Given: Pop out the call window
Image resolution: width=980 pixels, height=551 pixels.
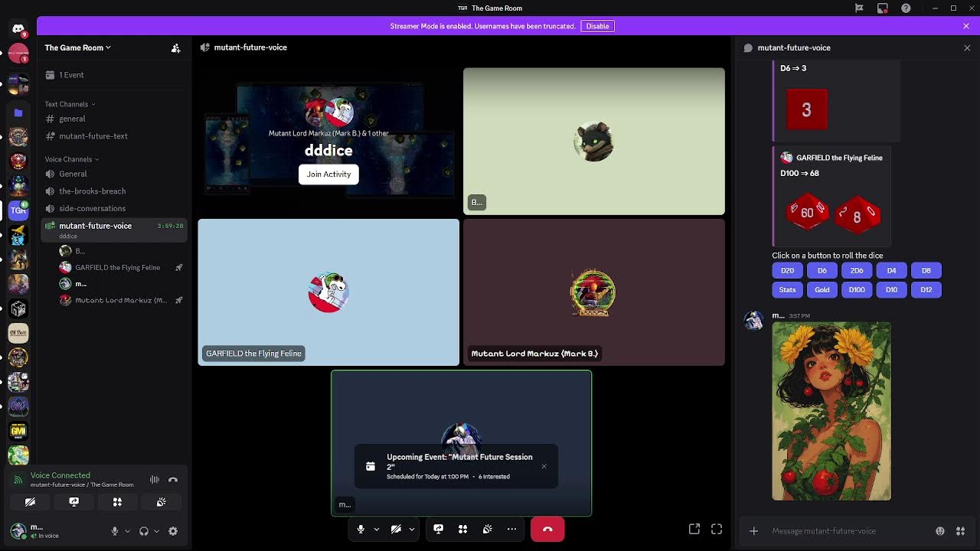Looking at the screenshot, I should [x=694, y=529].
